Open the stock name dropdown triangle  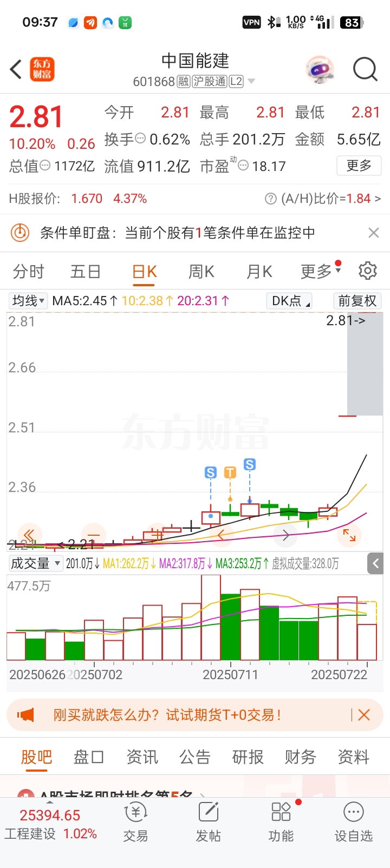tap(251, 82)
